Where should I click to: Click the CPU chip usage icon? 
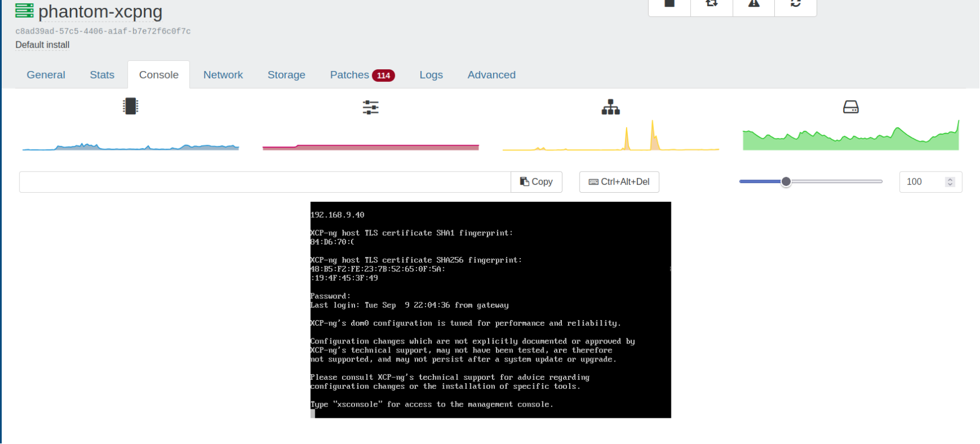[130, 106]
